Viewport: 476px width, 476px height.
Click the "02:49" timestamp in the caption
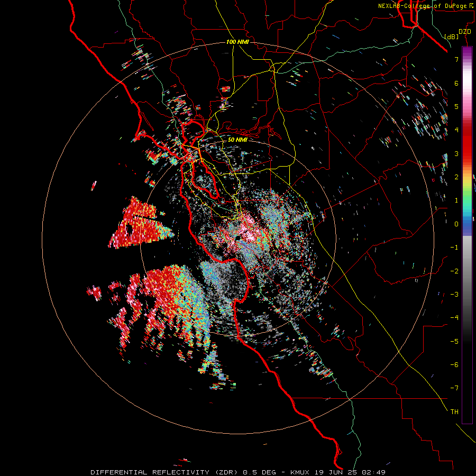[373, 472]
